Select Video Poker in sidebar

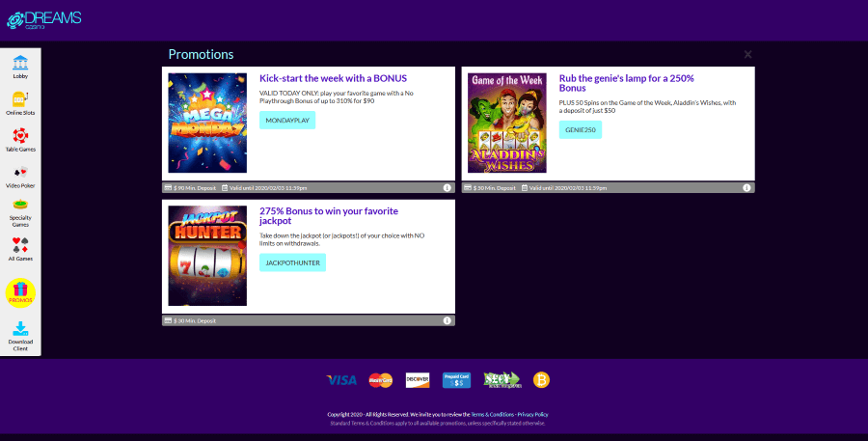(x=20, y=178)
